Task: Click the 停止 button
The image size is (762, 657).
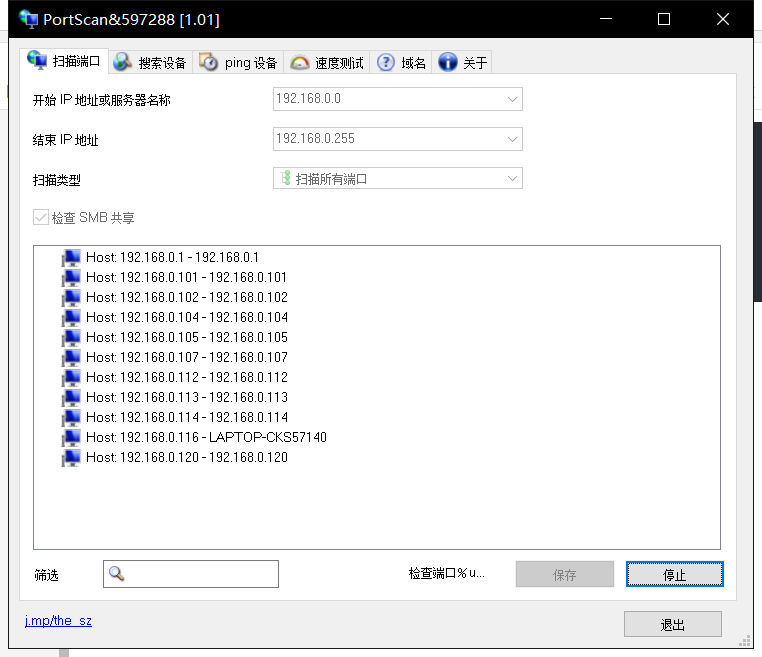Action: (675, 574)
